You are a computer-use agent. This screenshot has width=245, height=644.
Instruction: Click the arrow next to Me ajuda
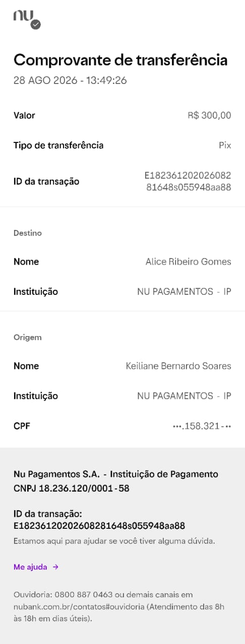click(55, 567)
